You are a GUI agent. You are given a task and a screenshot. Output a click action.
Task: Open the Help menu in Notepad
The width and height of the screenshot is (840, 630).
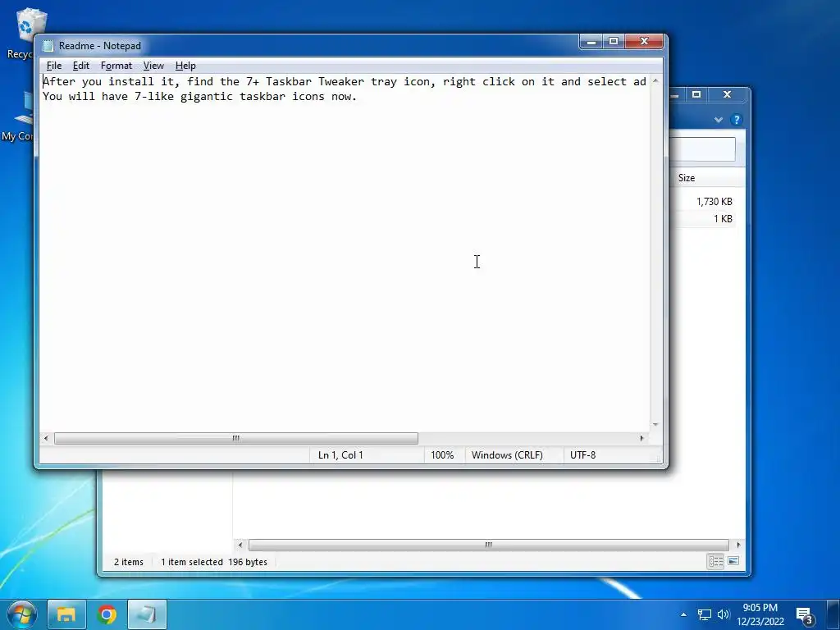(x=185, y=66)
